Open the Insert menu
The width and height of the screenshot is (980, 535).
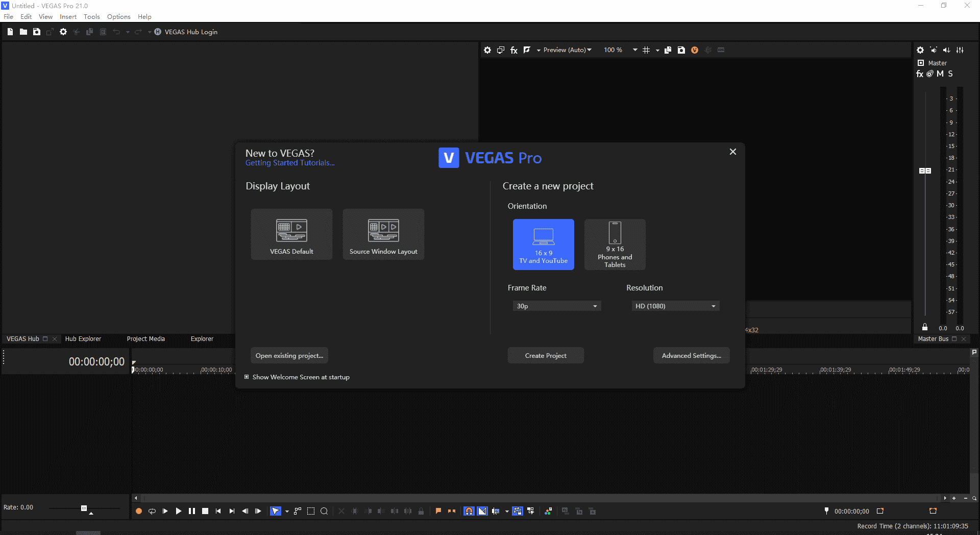[x=68, y=16]
